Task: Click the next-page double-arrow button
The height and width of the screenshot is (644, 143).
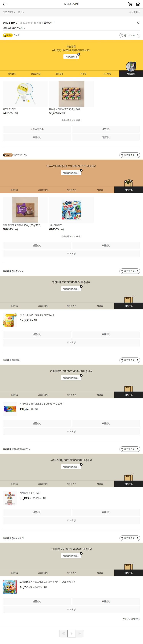Action: point(80,634)
